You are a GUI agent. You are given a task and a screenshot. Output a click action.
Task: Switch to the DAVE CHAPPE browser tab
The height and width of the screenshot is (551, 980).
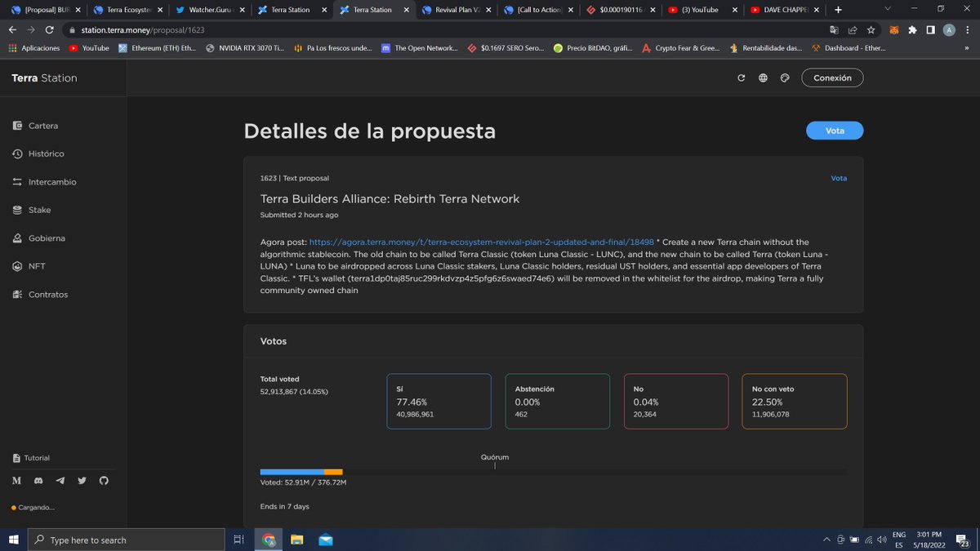[x=783, y=10]
